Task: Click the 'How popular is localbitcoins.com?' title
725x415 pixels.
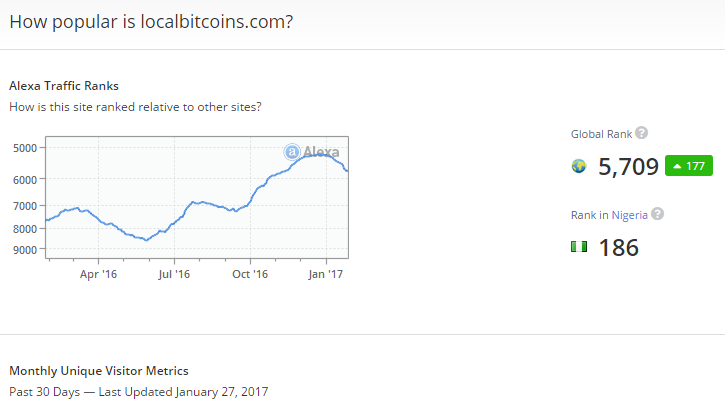Action: (151, 21)
